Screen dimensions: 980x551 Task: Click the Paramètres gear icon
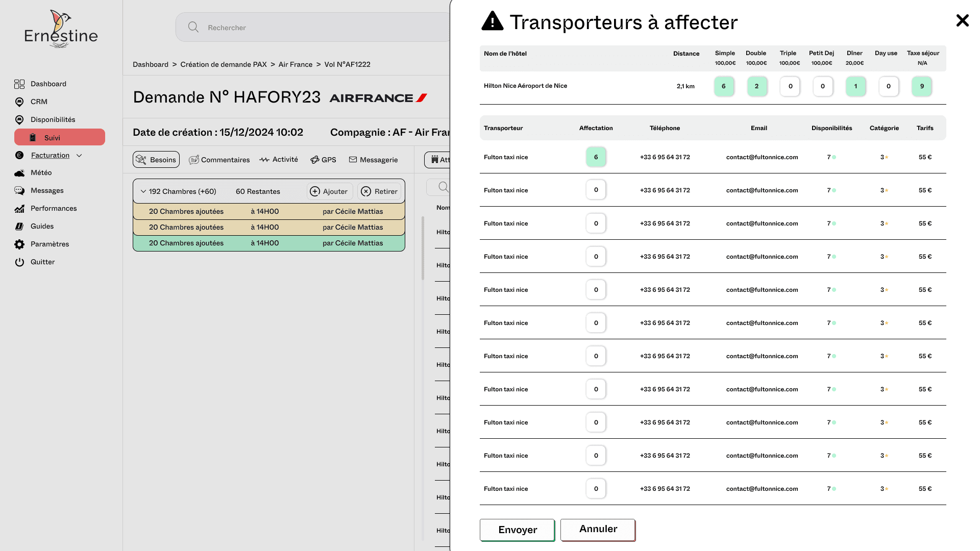tap(19, 244)
